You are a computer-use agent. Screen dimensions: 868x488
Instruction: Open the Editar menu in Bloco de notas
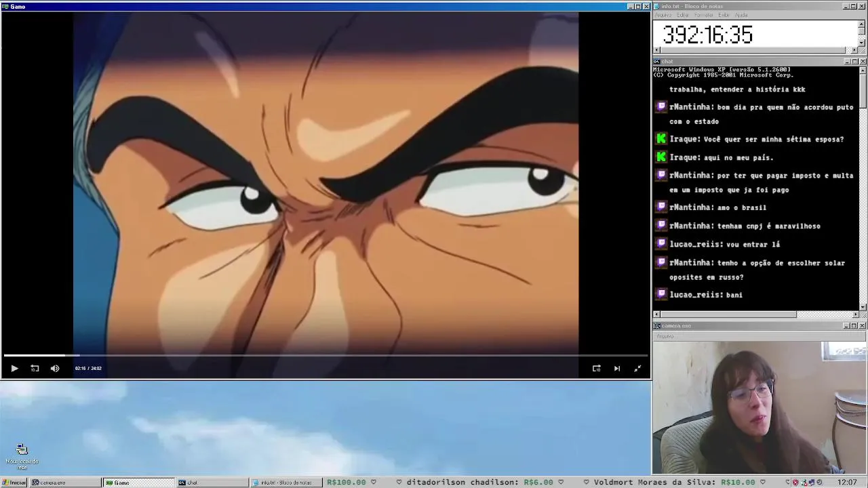682,15
